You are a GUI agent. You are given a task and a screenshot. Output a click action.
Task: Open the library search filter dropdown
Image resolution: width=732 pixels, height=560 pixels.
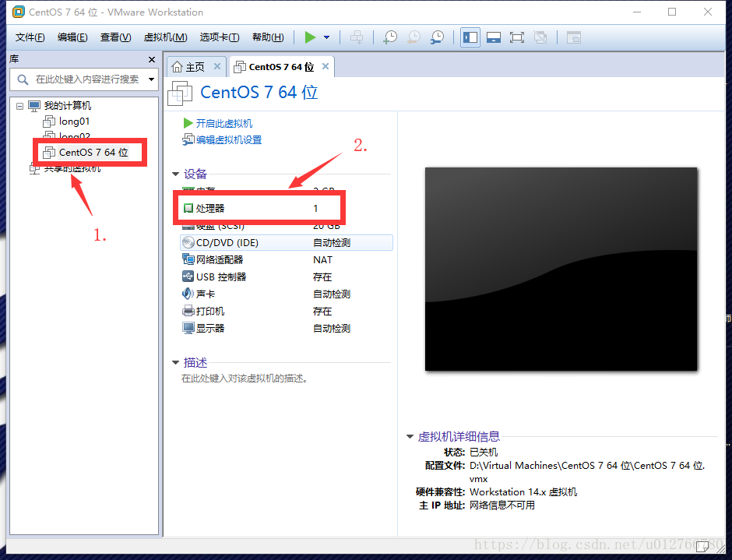(x=152, y=79)
